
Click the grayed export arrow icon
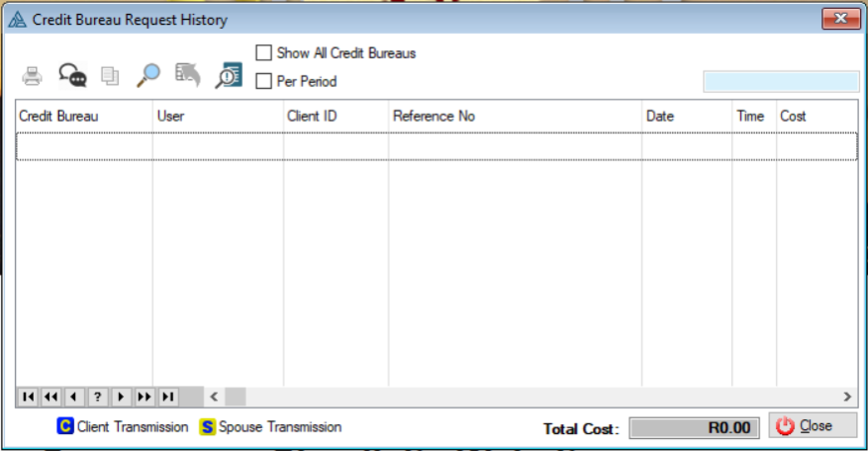[188, 75]
